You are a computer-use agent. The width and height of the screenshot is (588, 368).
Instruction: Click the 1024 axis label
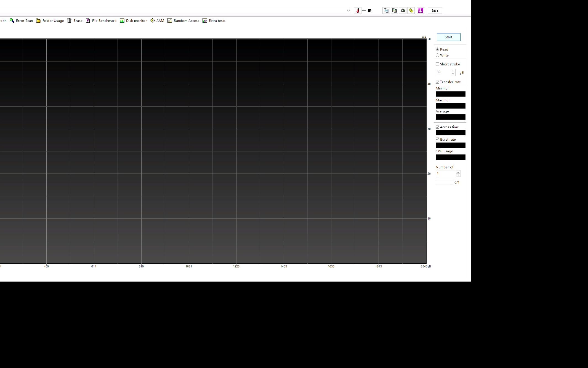(x=189, y=267)
